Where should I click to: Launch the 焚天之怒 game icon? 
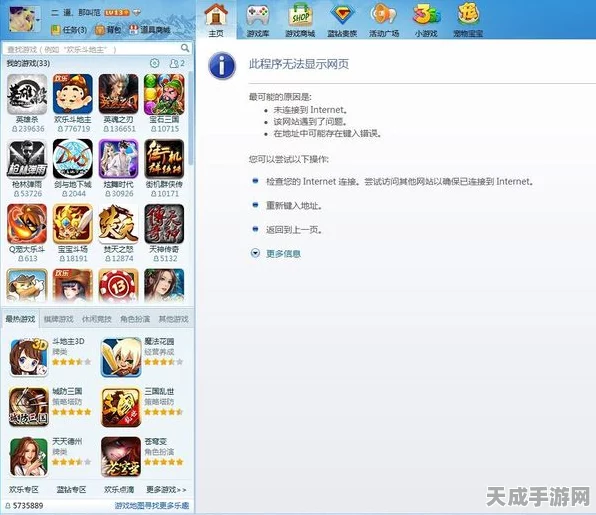point(118,224)
